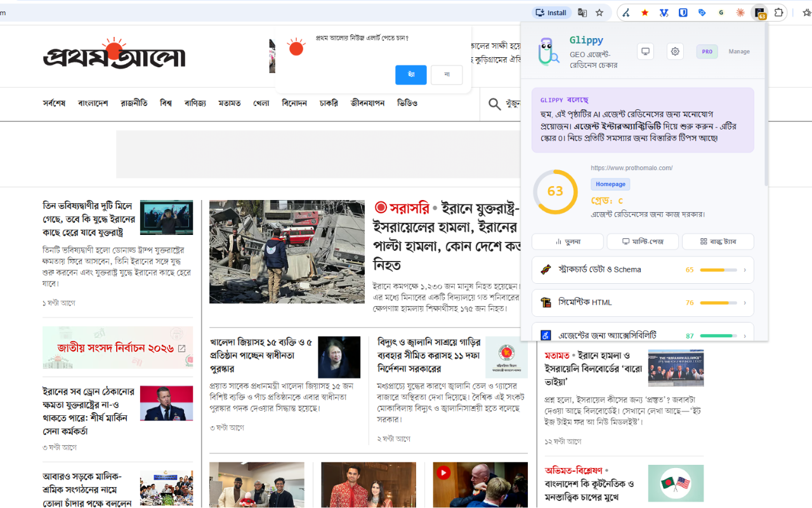The height and width of the screenshot is (508, 812).
Task: Open the blue V extension icon
Action: pyautogui.click(x=664, y=13)
